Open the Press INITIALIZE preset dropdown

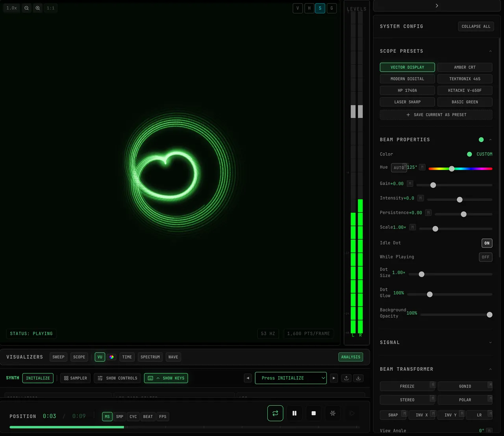291,378
